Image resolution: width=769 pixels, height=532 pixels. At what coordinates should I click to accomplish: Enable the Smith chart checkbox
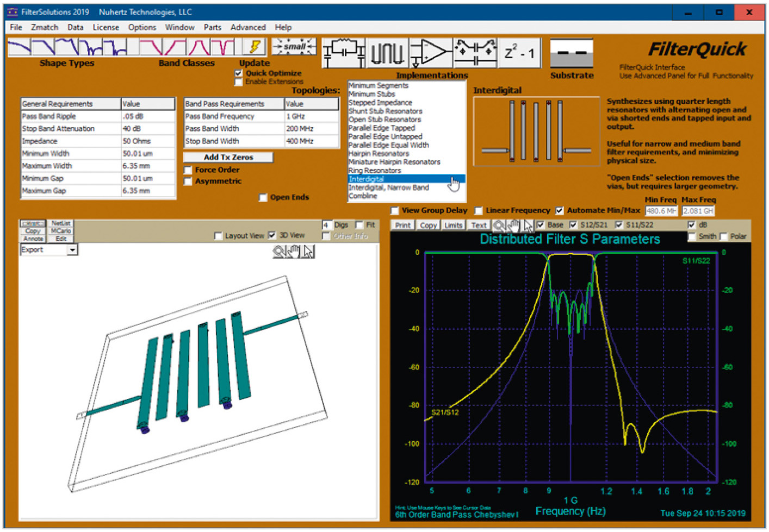pos(692,237)
